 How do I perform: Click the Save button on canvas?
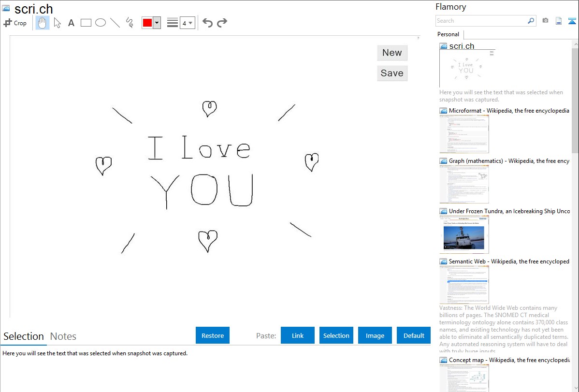[x=392, y=73]
